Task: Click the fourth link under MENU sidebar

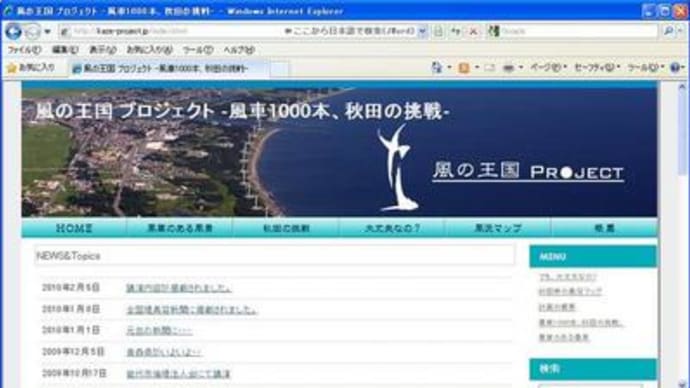Action: click(581, 323)
